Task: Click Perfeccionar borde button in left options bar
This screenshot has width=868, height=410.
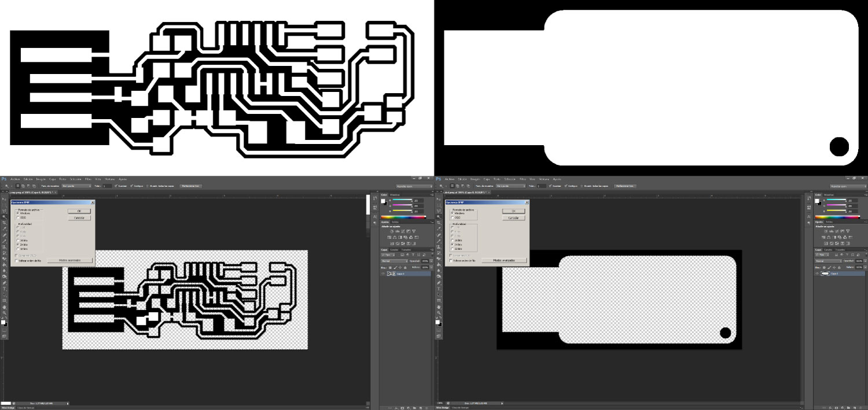Action: point(190,186)
